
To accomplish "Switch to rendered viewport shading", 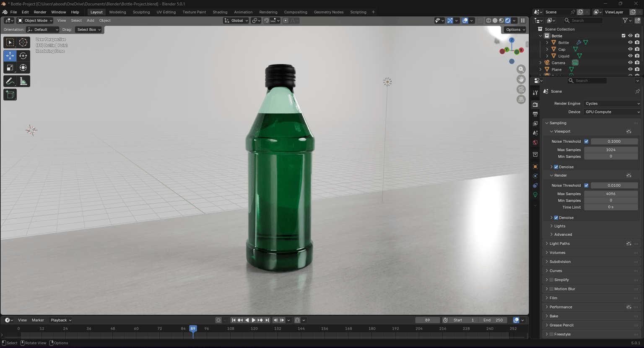I will 508,21.
